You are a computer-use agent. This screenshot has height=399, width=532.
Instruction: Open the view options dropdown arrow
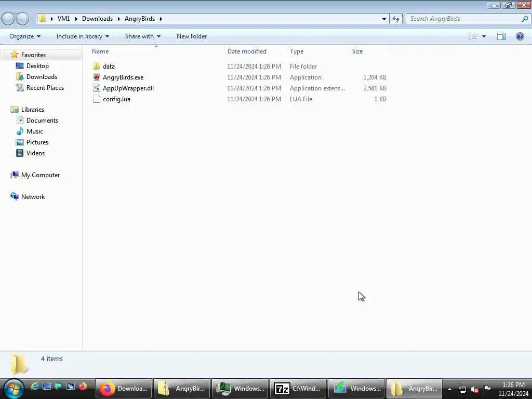point(484,36)
